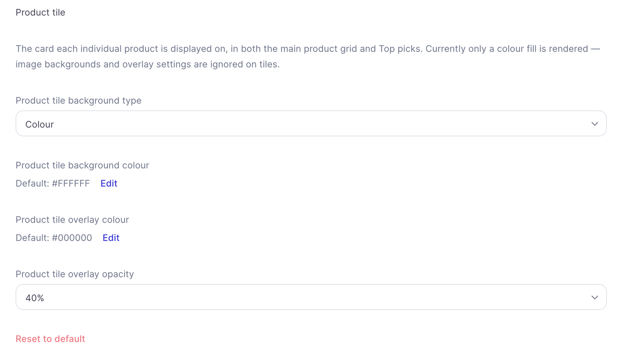
Task: Click the 'Product tile overlay colour' label
Action: point(72,220)
